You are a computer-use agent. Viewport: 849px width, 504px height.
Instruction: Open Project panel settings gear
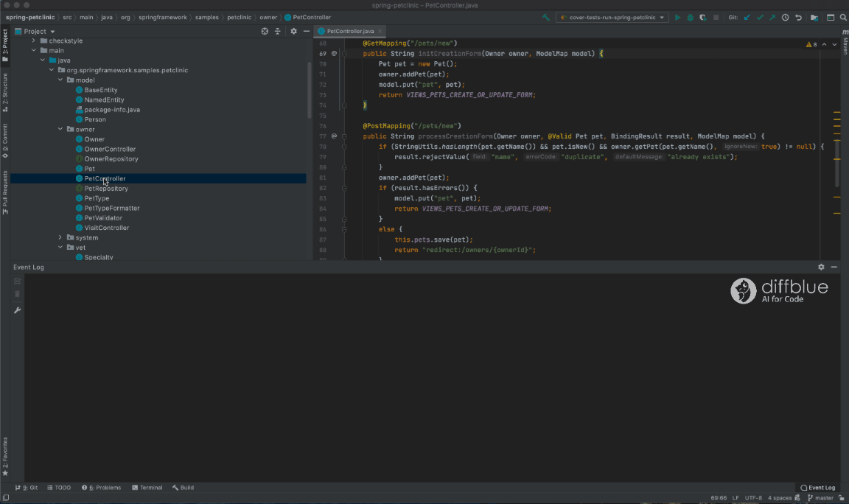pyautogui.click(x=293, y=32)
